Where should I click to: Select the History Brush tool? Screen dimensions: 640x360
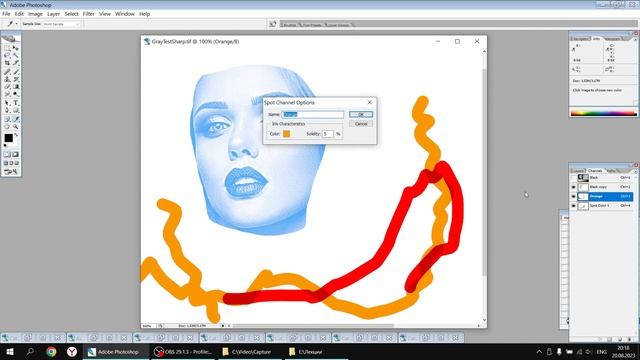click(16, 79)
